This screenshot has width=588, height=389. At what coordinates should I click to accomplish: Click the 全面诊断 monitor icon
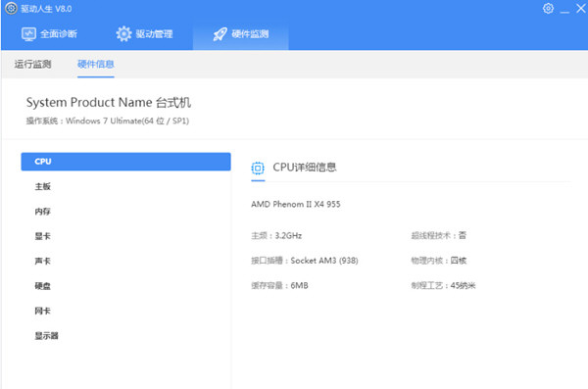pos(28,34)
